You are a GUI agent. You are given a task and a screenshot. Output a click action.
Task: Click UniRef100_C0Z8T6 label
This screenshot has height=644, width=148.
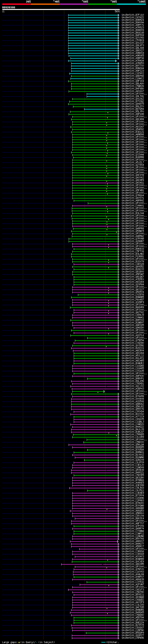point(133,295)
